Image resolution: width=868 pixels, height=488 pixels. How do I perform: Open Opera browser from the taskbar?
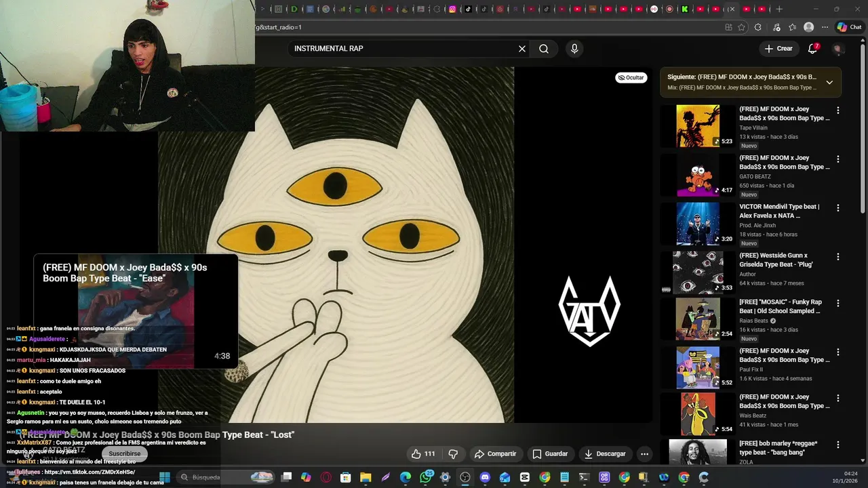325,477
